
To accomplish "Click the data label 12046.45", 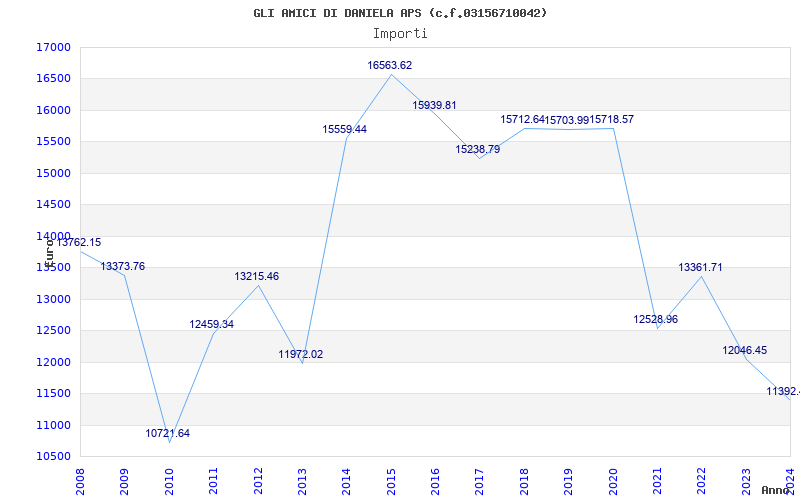I will coord(744,350).
